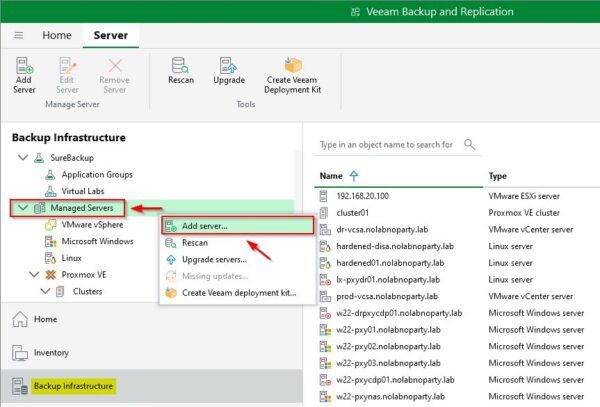The image size is (600, 407).
Task: Click the Upgrade ribbon icon
Action: (228, 65)
